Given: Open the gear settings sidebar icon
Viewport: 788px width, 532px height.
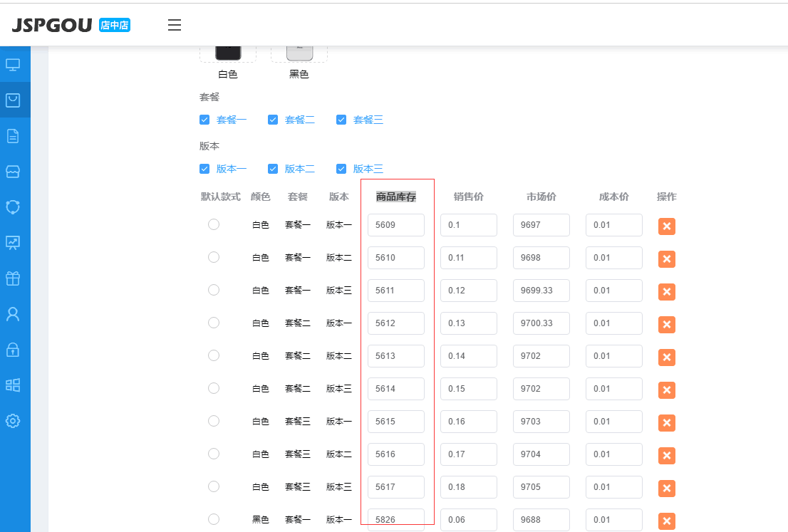Looking at the screenshot, I should tap(13, 421).
